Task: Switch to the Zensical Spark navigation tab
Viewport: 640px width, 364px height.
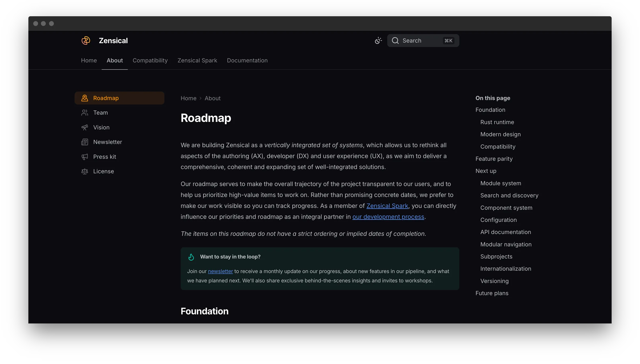Action: tap(197, 60)
